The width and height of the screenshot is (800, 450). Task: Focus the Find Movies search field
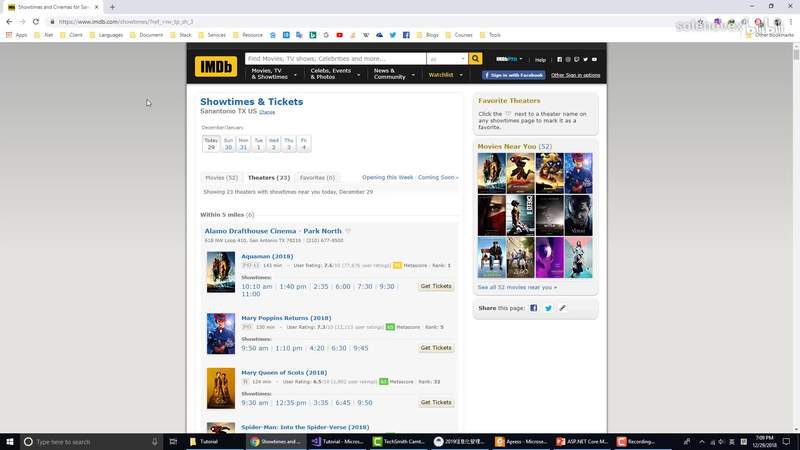(335, 59)
